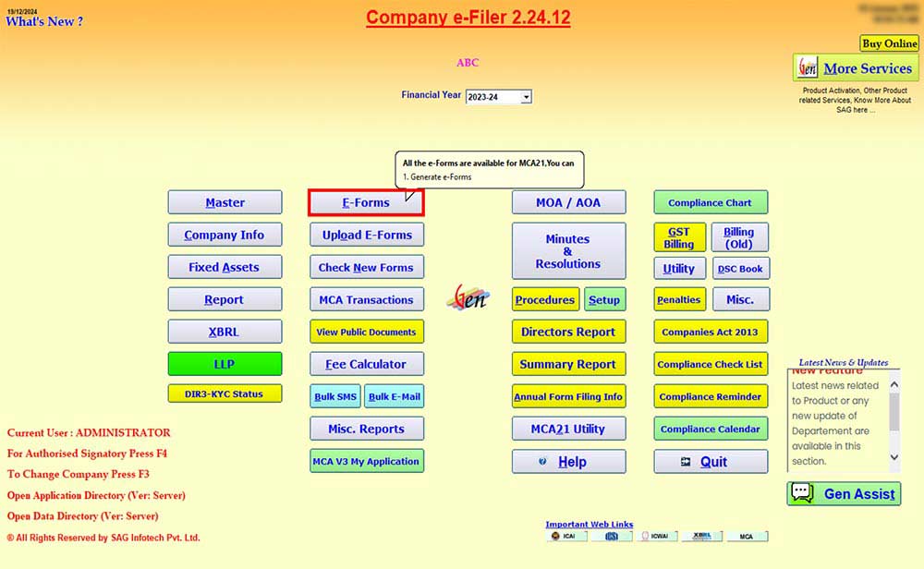The width and height of the screenshot is (924, 569).
Task: Click the ICWAI web link icon
Action: pos(657,536)
